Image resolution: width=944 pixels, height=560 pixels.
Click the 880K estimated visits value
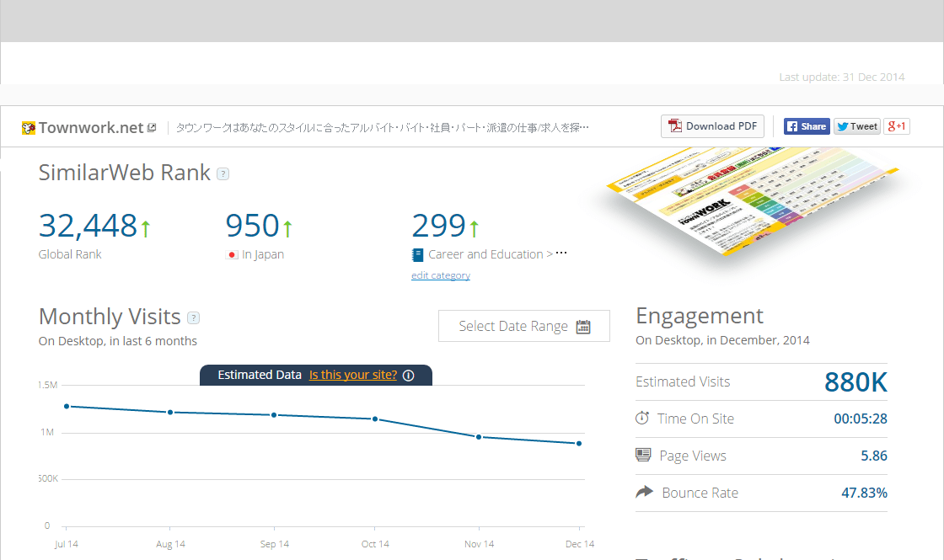[x=855, y=382]
